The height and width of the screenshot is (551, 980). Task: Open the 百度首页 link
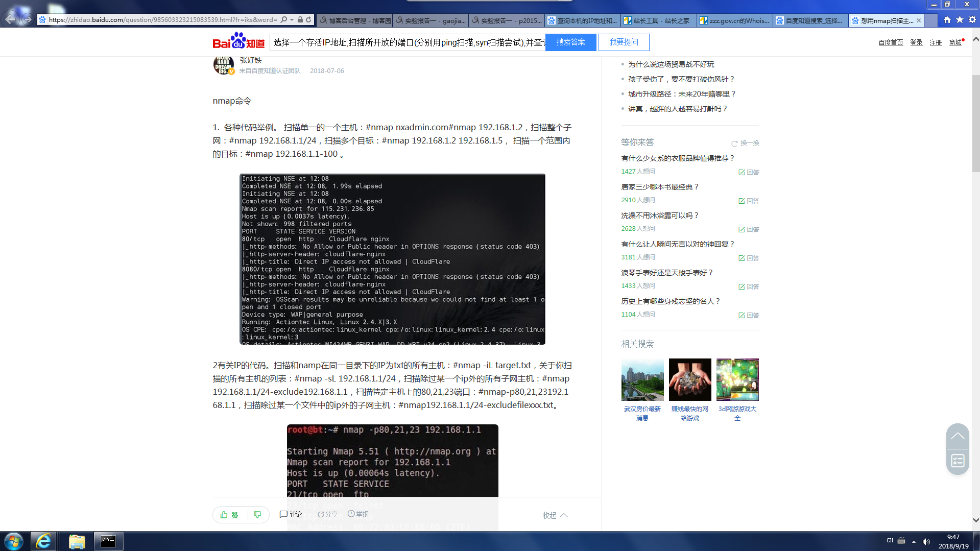tap(891, 42)
